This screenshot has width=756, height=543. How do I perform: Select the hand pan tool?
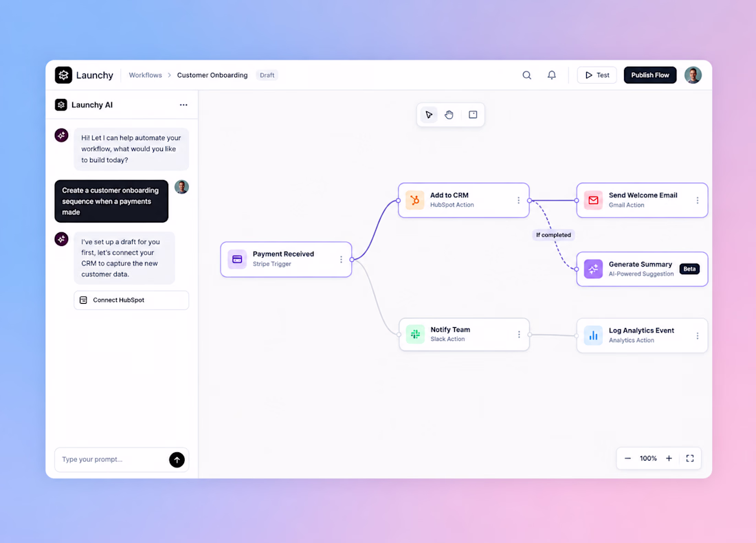coord(449,115)
